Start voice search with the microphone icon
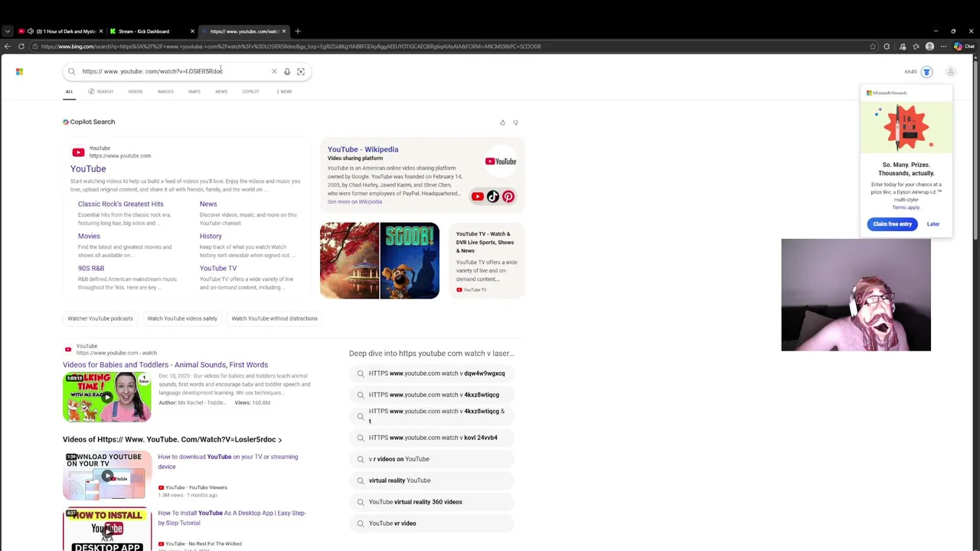The image size is (980, 551). tap(287, 72)
